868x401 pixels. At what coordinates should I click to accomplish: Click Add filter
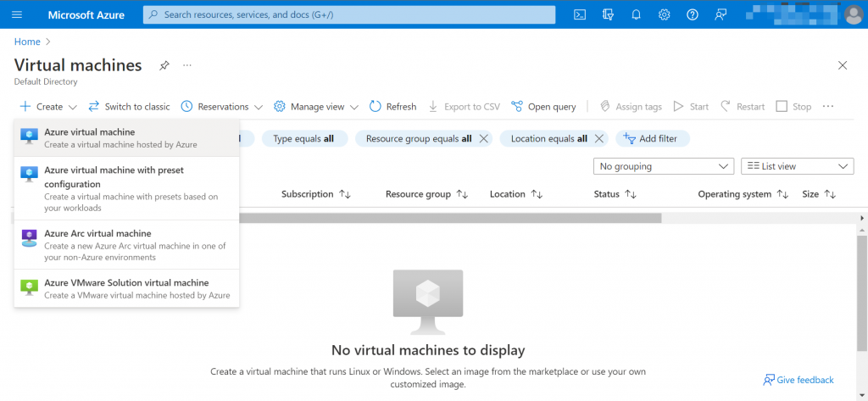653,138
